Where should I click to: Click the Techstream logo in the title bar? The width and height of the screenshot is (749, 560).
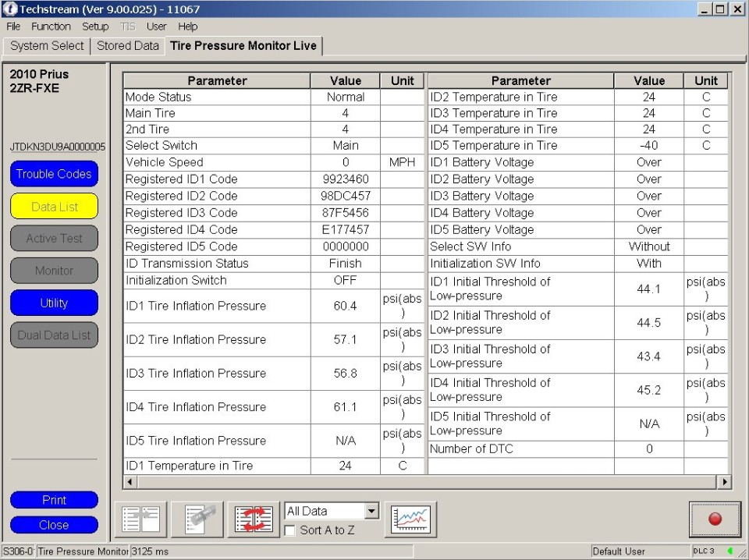9,9
